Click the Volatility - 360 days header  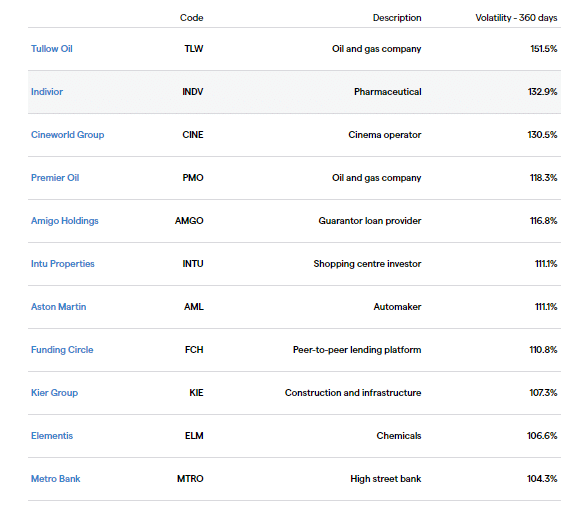click(516, 18)
